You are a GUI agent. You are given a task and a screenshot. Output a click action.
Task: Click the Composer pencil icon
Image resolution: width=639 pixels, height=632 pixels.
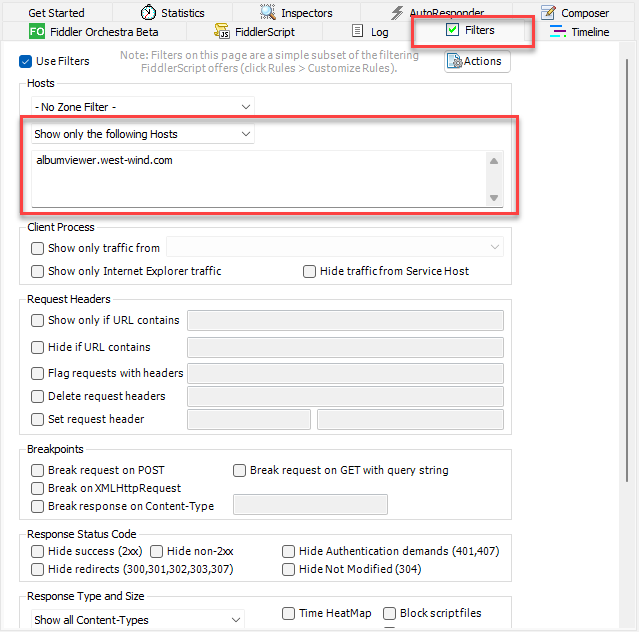[548, 13]
